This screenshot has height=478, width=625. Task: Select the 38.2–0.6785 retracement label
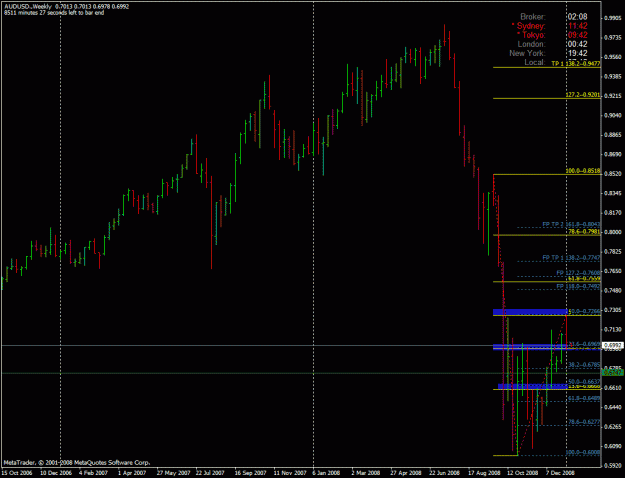point(584,365)
